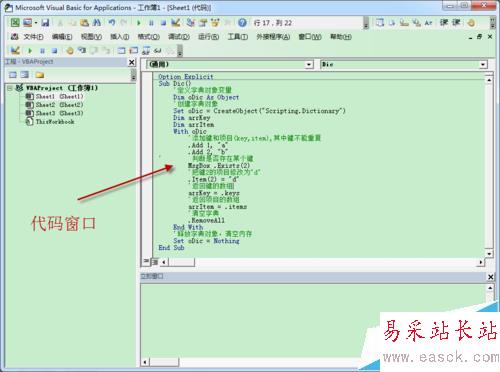Click the Quick Info icon
This screenshot has height=372, width=500.
point(404,23)
